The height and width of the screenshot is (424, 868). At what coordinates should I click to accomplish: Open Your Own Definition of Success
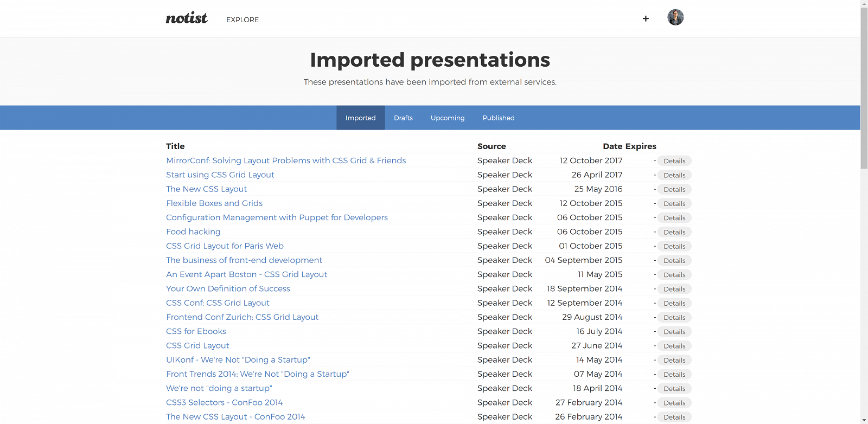pos(228,288)
